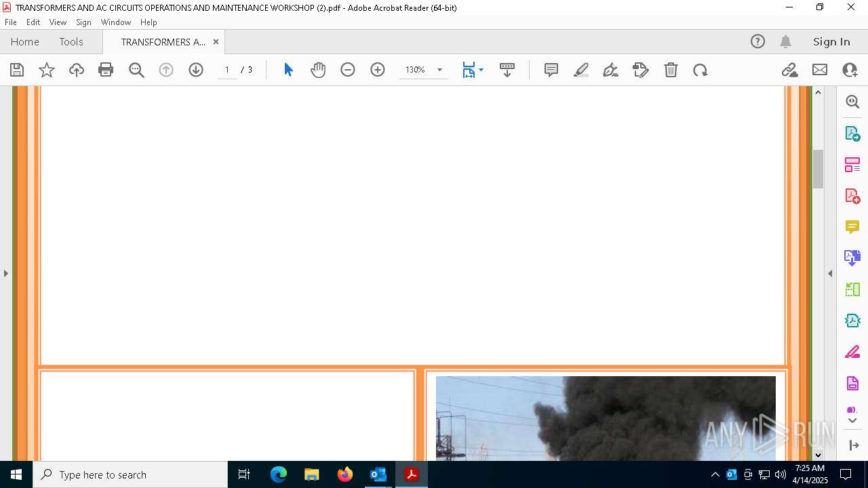Collapse right tools pane arrow
The height and width of the screenshot is (488, 868).
coord(830,273)
